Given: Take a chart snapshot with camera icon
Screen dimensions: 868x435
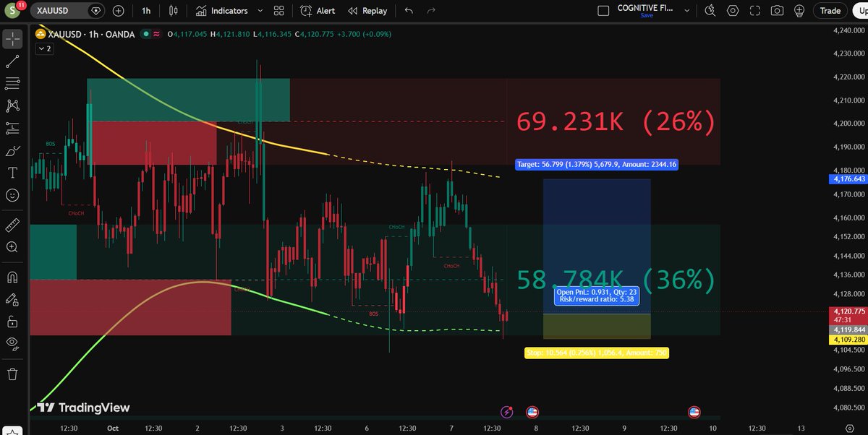Looking at the screenshot, I should [777, 11].
